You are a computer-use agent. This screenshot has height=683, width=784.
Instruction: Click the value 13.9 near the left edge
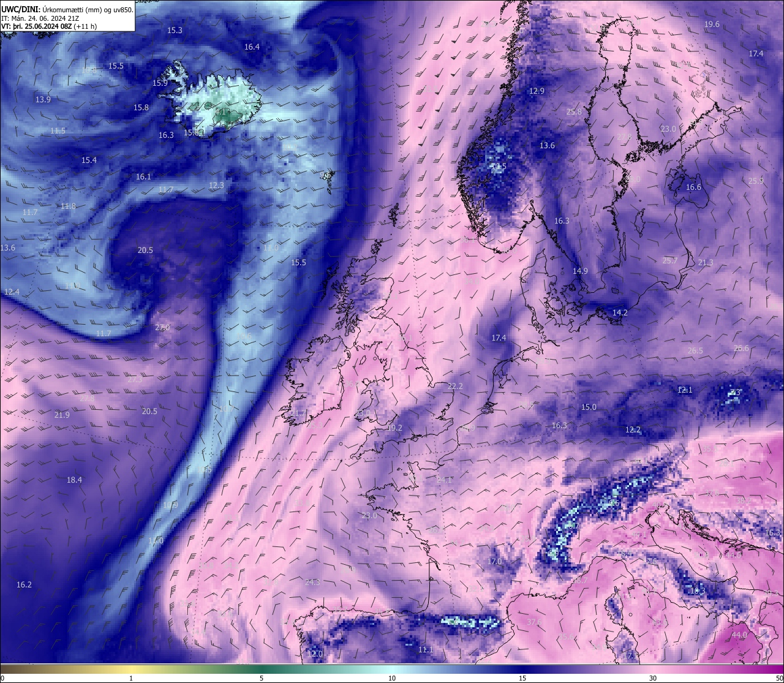click(x=43, y=99)
